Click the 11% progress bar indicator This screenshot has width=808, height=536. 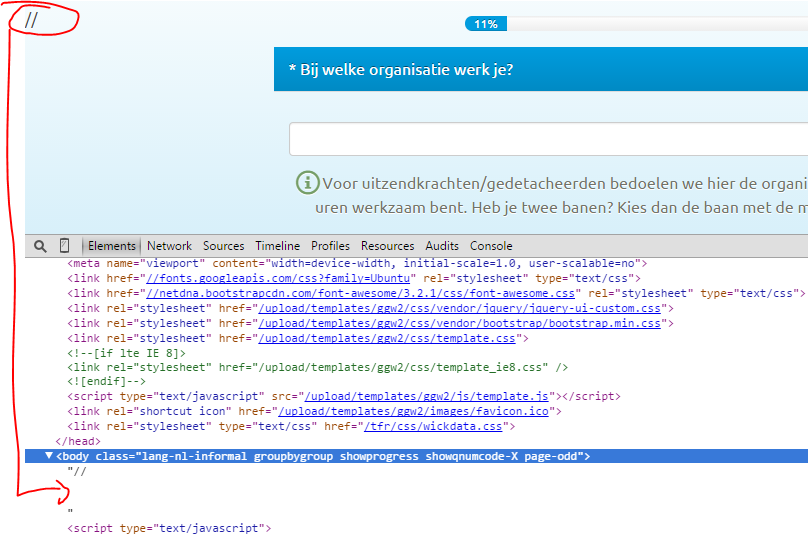click(486, 24)
